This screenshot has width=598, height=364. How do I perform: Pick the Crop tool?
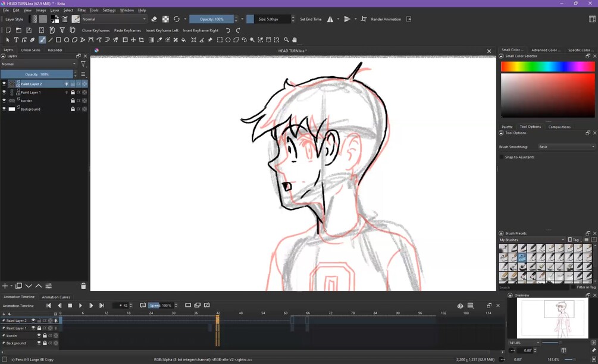142,40
